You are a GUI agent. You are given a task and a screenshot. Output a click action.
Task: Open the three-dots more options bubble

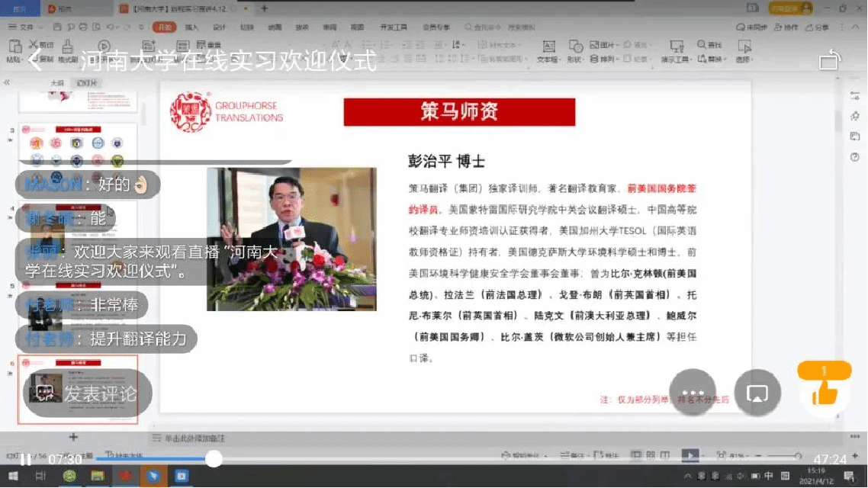[693, 392]
